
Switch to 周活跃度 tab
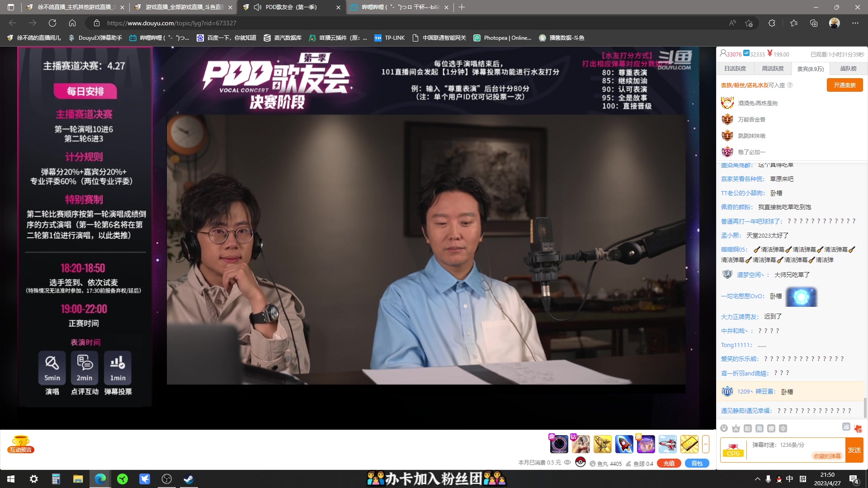(773, 69)
